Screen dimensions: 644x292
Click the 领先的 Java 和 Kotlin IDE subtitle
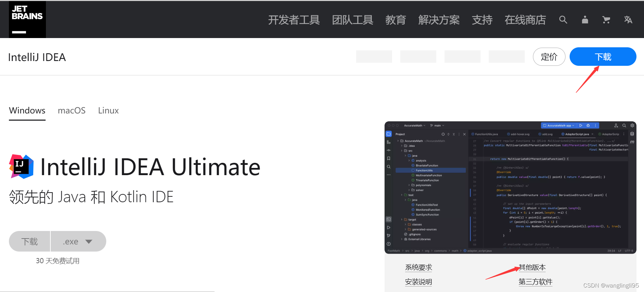(x=91, y=197)
